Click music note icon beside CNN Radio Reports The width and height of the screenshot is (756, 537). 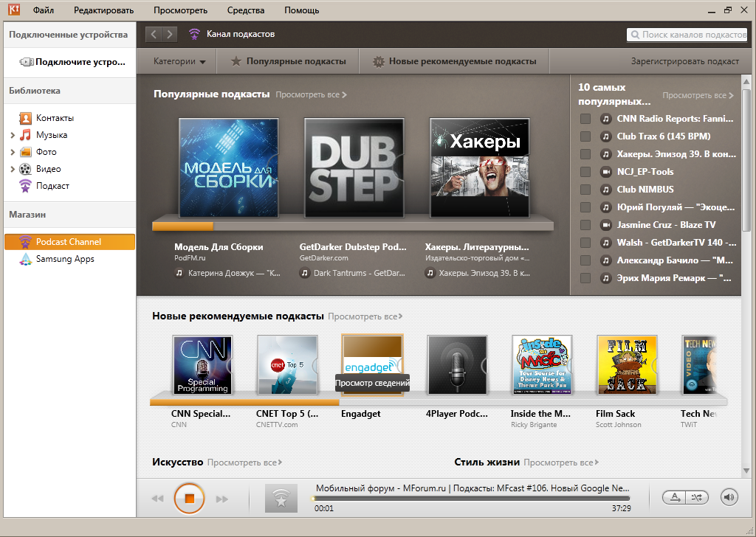pyautogui.click(x=605, y=119)
